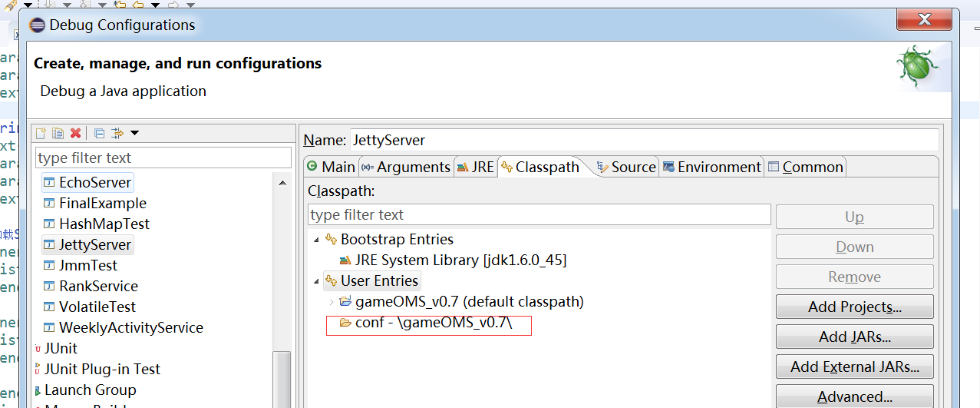Click the Advanced... button
980x408 pixels.
[854, 396]
